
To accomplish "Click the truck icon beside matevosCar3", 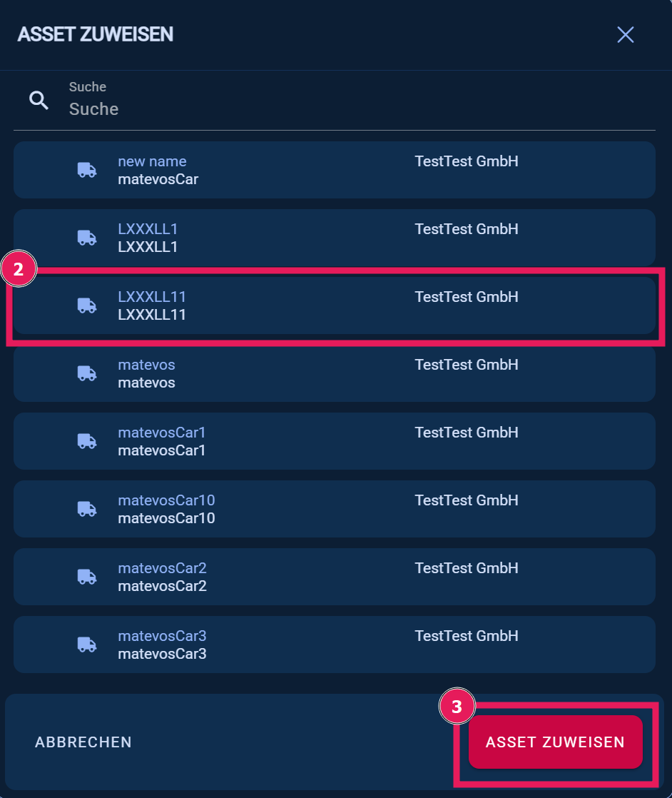I will (x=87, y=645).
